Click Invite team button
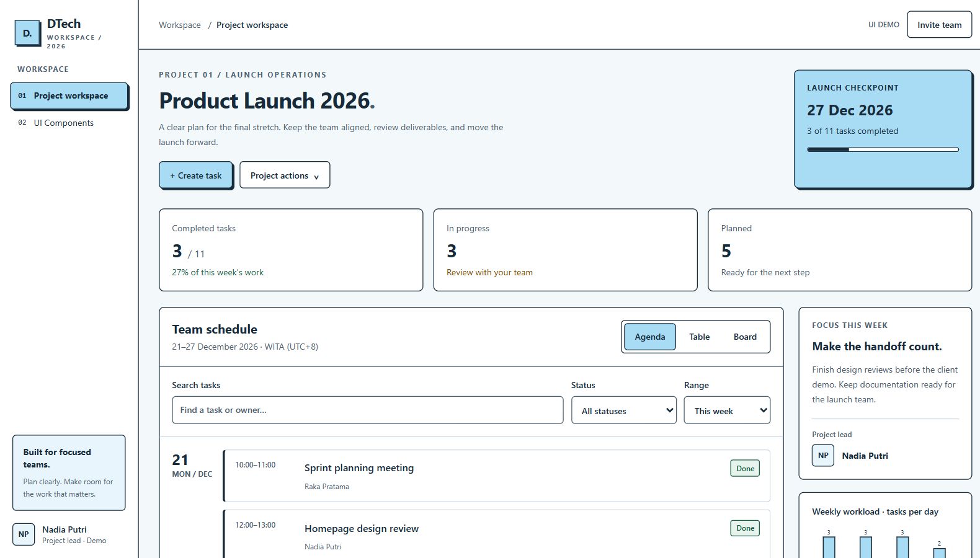 (x=939, y=25)
